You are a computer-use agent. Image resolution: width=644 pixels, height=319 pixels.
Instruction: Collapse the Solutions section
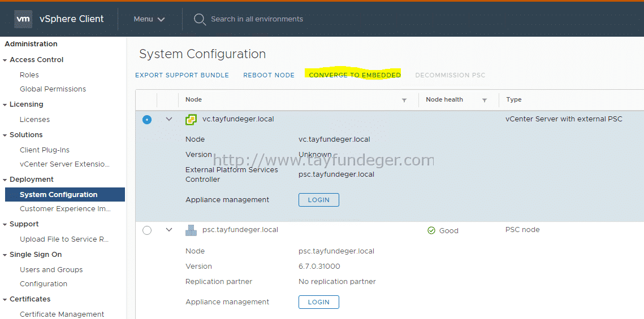point(5,136)
